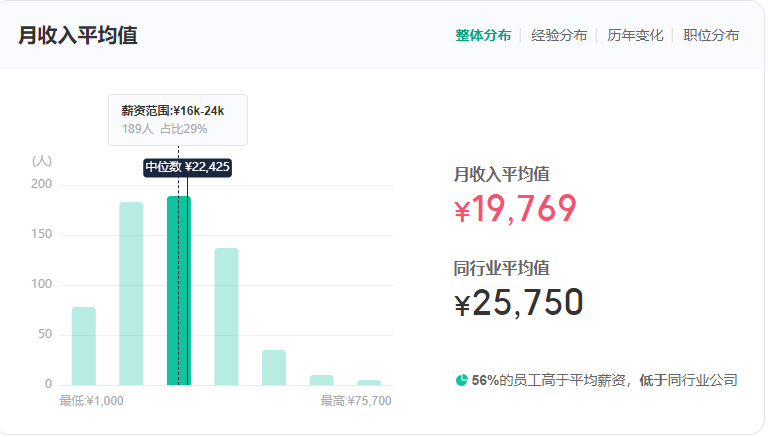
Task: Select the second histogram bar near 180
Action: [x=132, y=295]
